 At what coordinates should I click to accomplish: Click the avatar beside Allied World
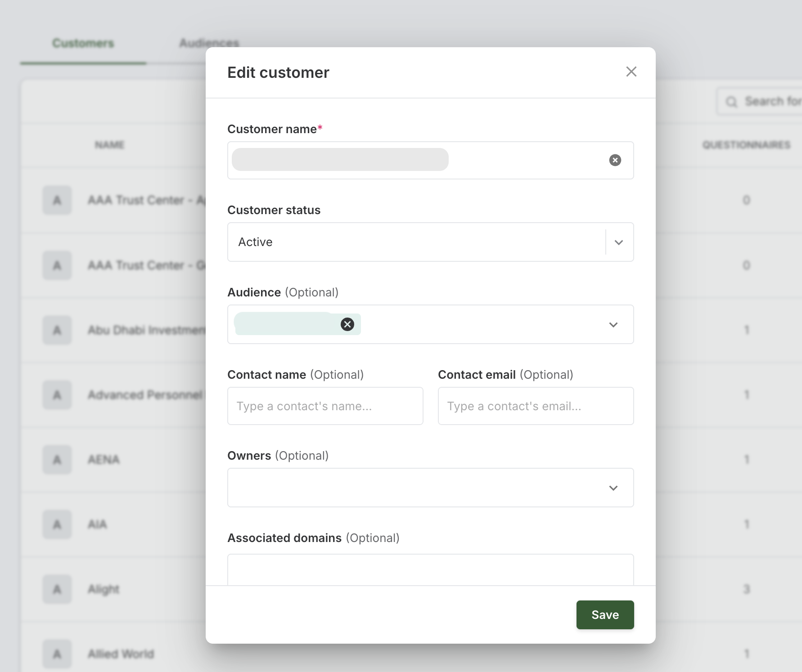click(x=57, y=654)
